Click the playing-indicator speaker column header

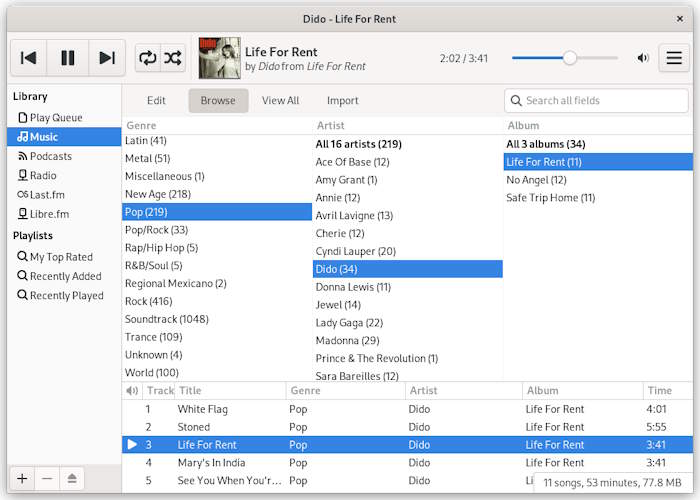pos(132,391)
